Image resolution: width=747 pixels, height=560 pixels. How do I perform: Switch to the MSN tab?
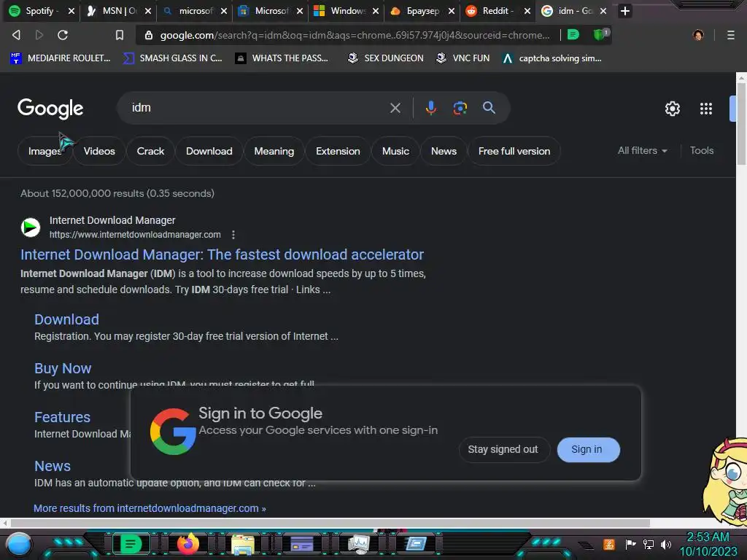(x=118, y=11)
